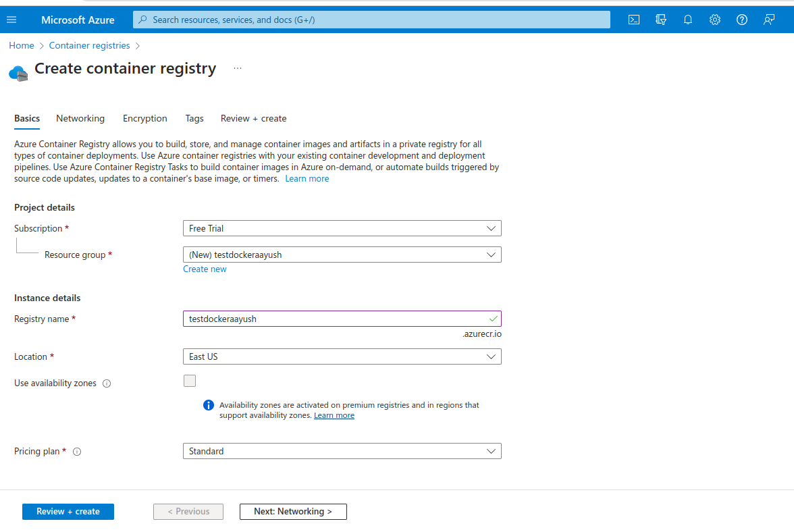Click the Pricing plan label
The image size is (794, 532).
pyautogui.click(x=37, y=452)
